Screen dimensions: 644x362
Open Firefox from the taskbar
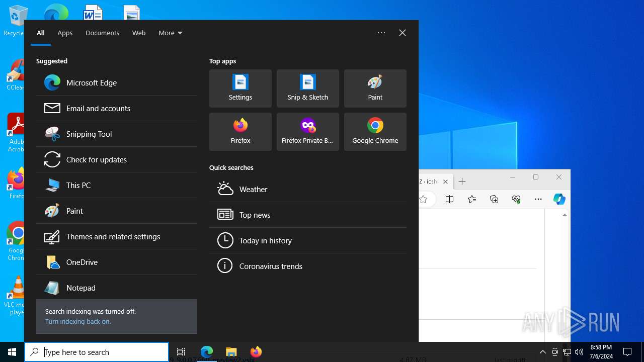(x=256, y=352)
